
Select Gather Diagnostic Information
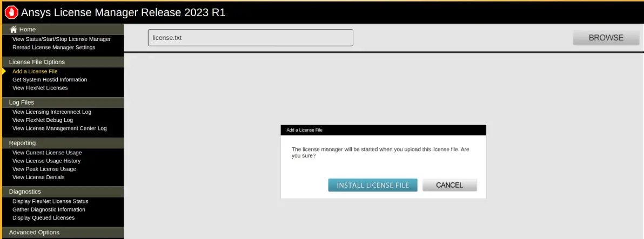49,209
